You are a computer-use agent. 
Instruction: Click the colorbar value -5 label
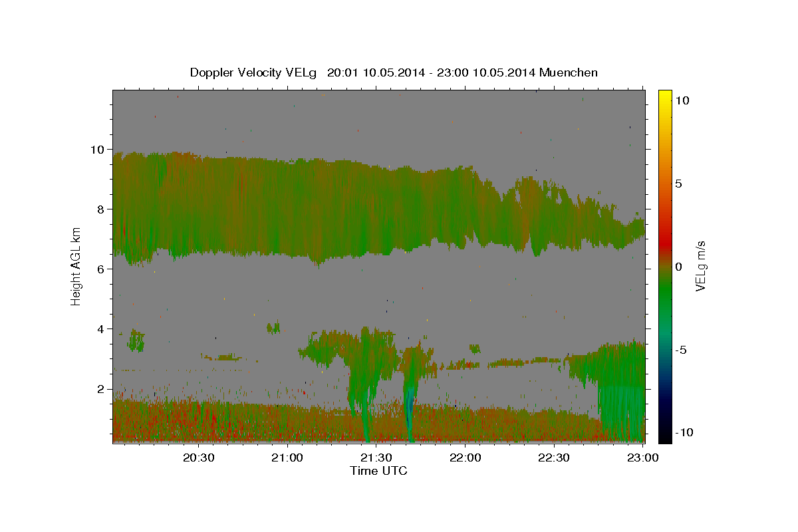click(682, 350)
